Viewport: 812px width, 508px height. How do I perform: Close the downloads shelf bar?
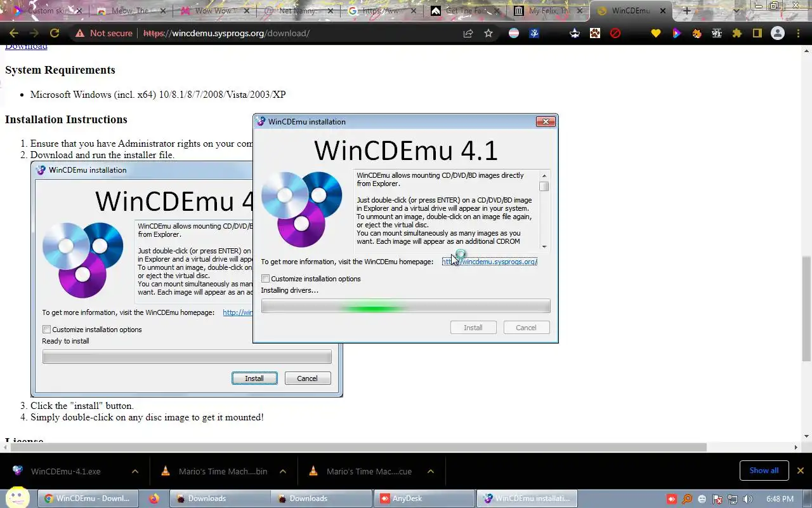pos(800,471)
